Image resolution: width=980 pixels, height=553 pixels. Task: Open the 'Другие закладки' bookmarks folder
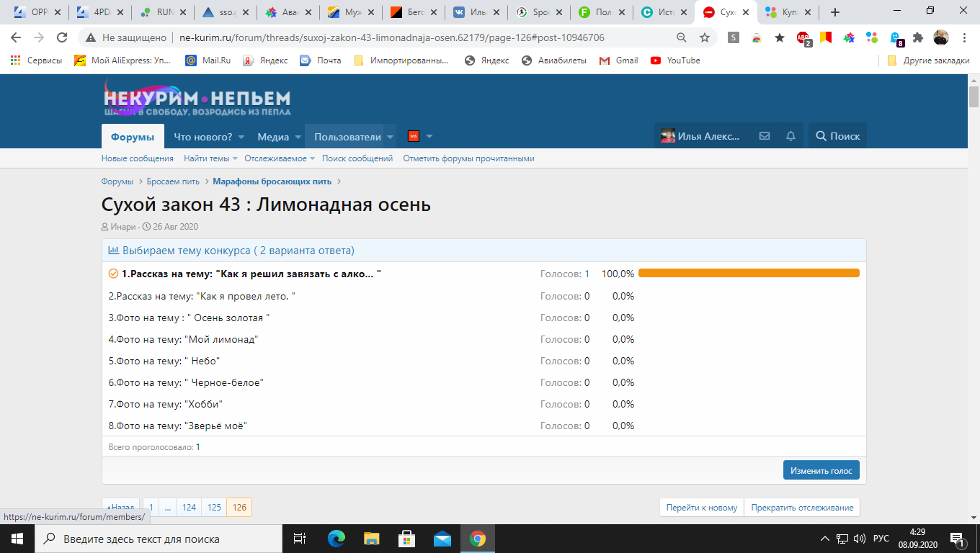[928, 60]
